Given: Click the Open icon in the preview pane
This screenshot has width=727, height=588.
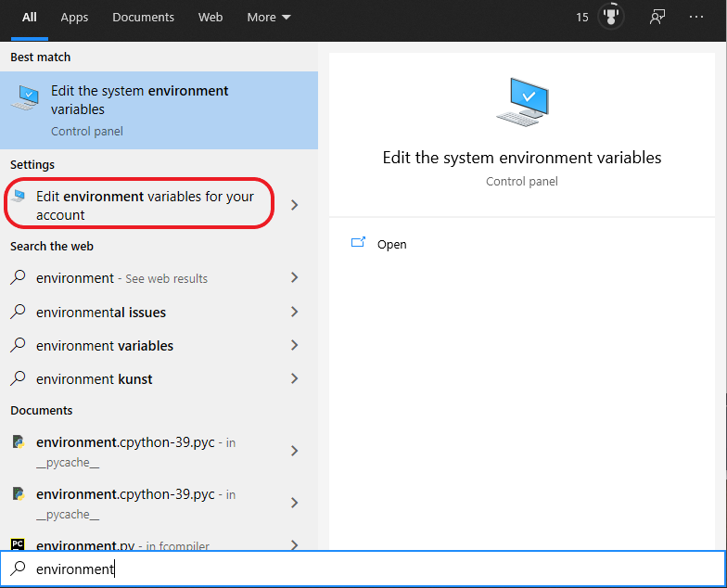Looking at the screenshot, I should coord(358,244).
